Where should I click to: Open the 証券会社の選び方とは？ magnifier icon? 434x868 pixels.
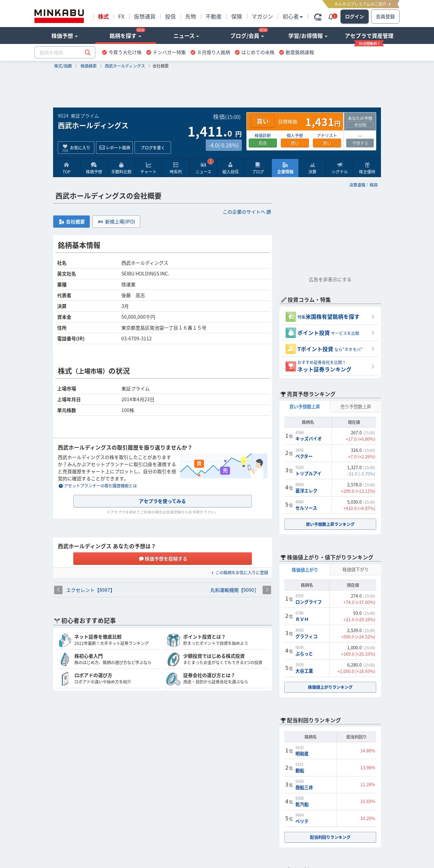173,678
